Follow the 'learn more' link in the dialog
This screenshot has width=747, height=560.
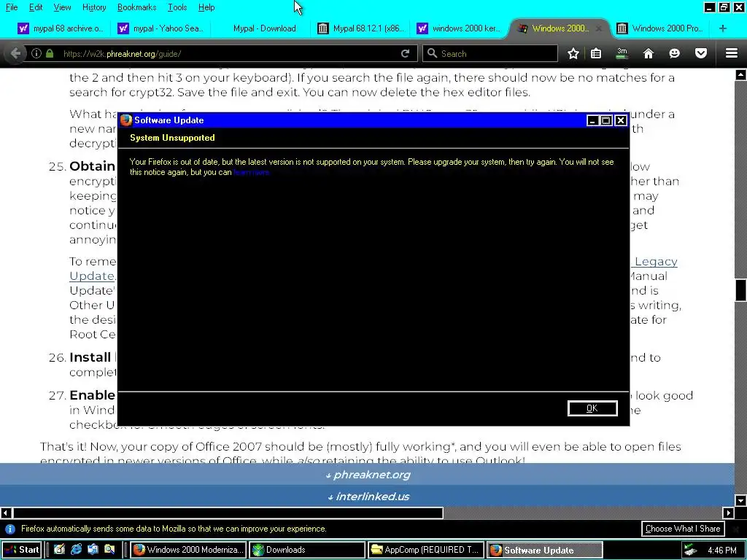252,172
